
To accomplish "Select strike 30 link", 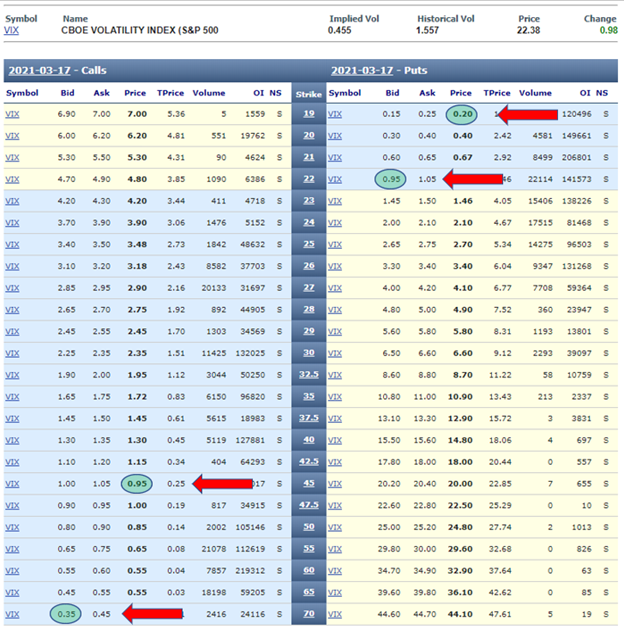I will (309, 353).
